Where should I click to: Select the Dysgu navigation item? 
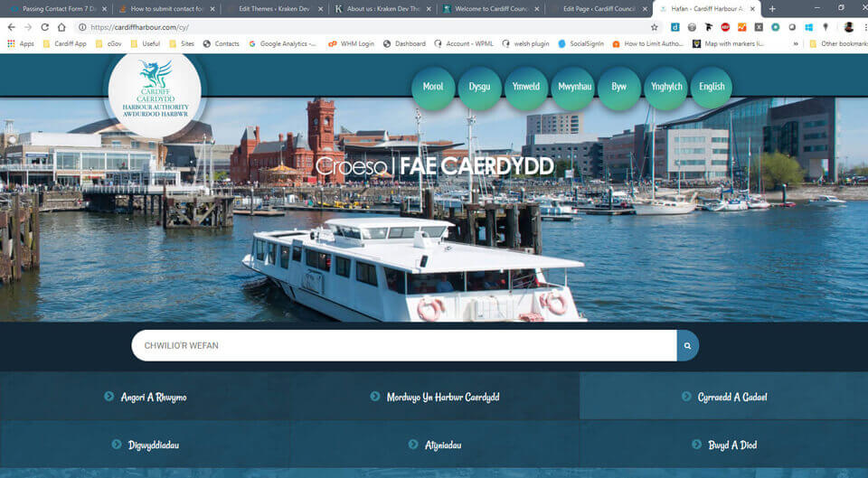479,88
